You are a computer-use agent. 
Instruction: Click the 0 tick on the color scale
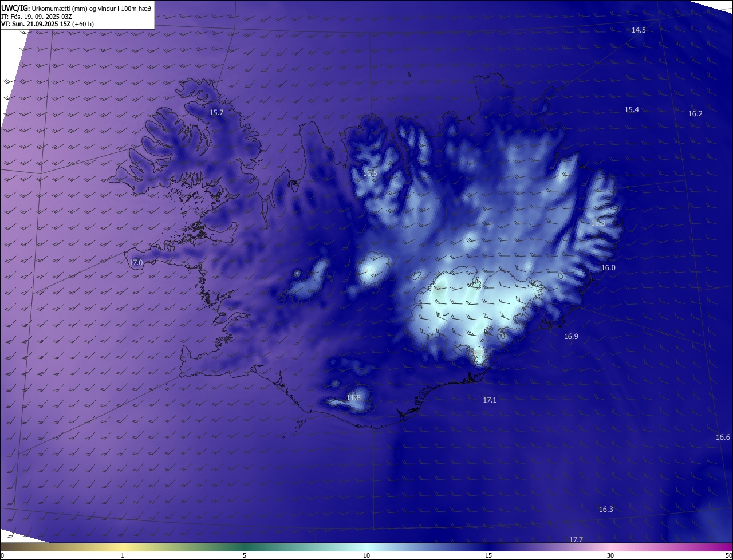tap(2, 555)
